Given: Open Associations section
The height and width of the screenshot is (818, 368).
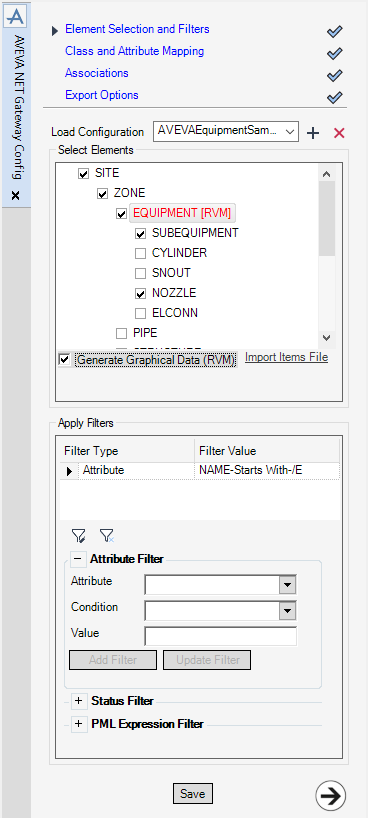Looking at the screenshot, I should click(x=97, y=73).
